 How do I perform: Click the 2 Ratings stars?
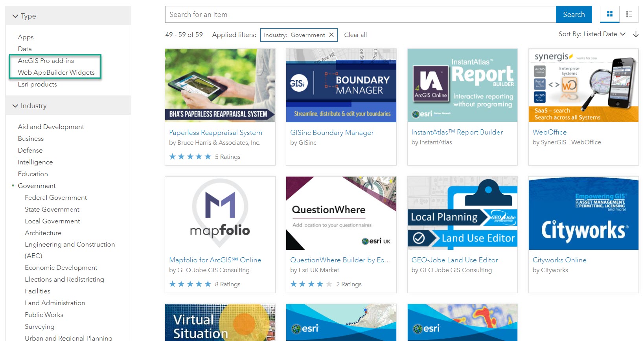coord(311,284)
